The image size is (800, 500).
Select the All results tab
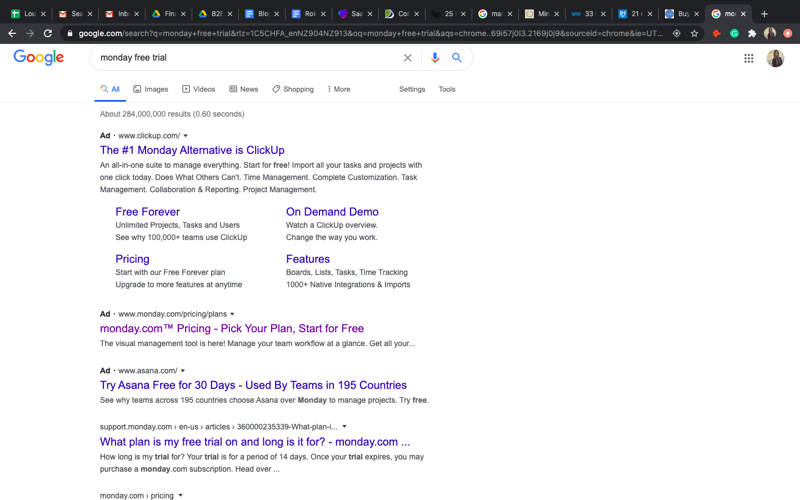click(110, 89)
